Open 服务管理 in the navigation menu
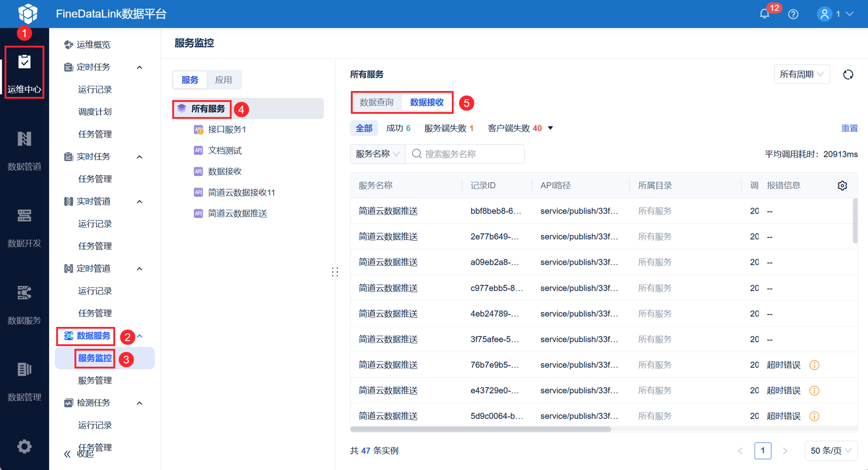The height and width of the screenshot is (470, 868). pyautogui.click(x=95, y=380)
